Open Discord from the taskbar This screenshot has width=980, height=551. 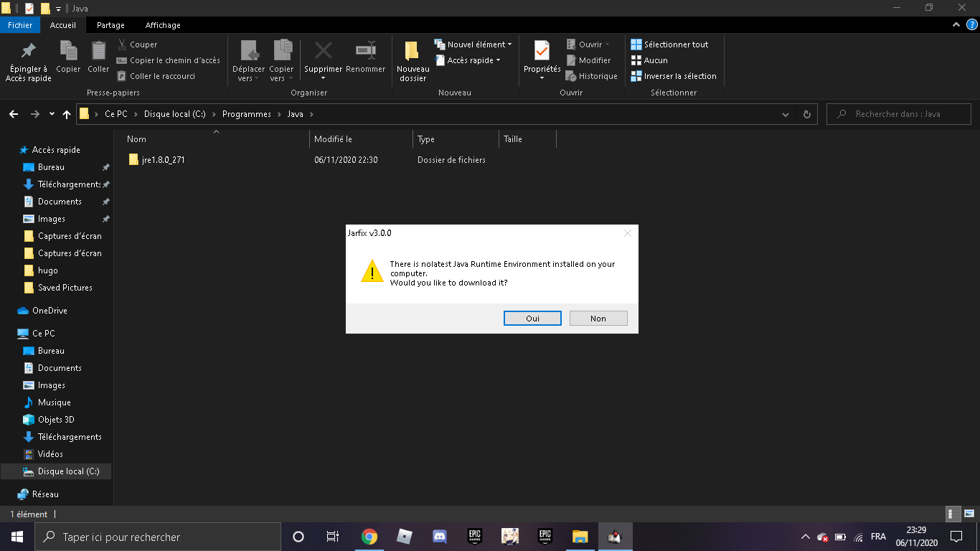click(x=440, y=537)
